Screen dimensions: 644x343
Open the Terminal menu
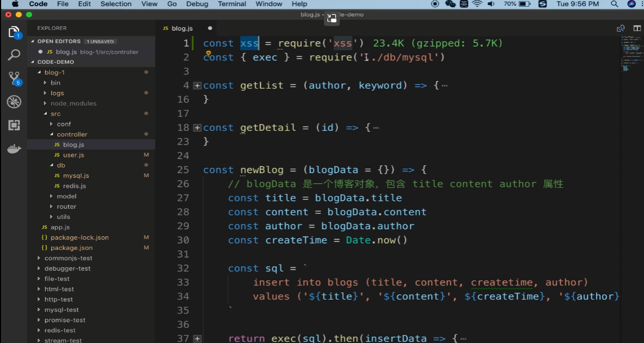[232, 4]
